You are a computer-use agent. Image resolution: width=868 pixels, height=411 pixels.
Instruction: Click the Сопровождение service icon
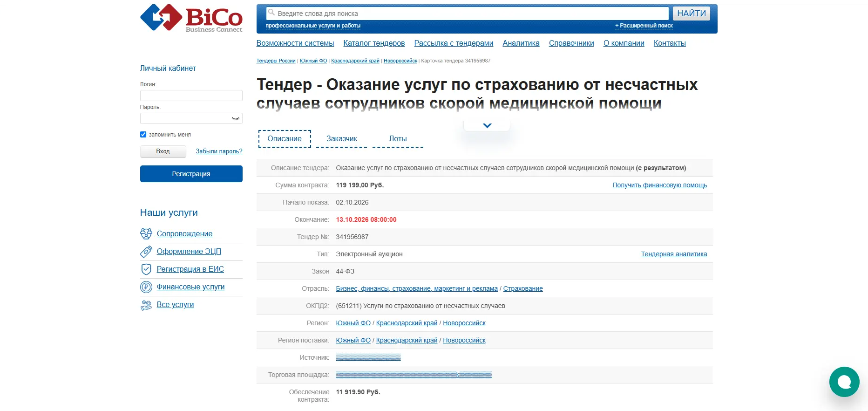[146, 234]
